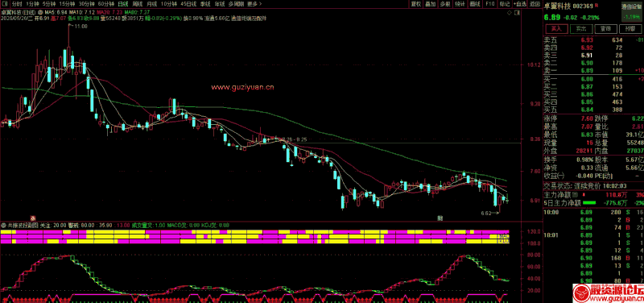Click the 换手 0.98% turnover row
The width and height of the screenshot is (644, 303).
click(568, 159)
